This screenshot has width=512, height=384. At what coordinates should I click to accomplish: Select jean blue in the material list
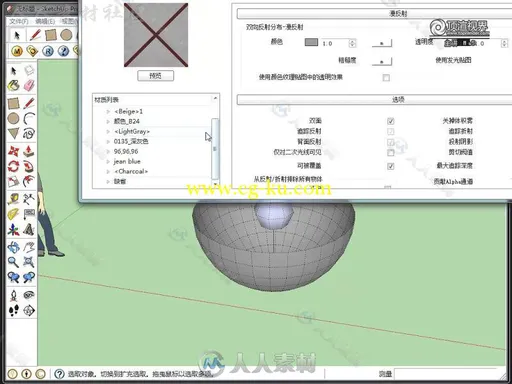click(x=127, y=161)
